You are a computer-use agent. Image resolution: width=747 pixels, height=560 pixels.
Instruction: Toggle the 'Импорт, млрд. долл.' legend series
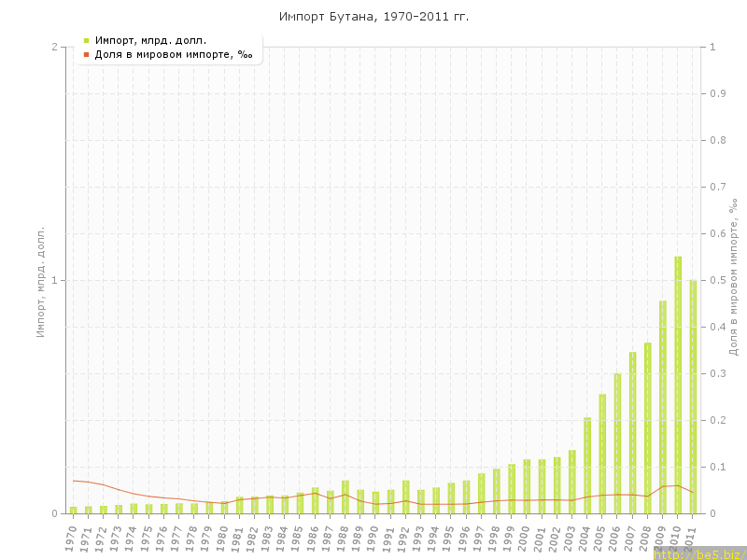point(150,40)
